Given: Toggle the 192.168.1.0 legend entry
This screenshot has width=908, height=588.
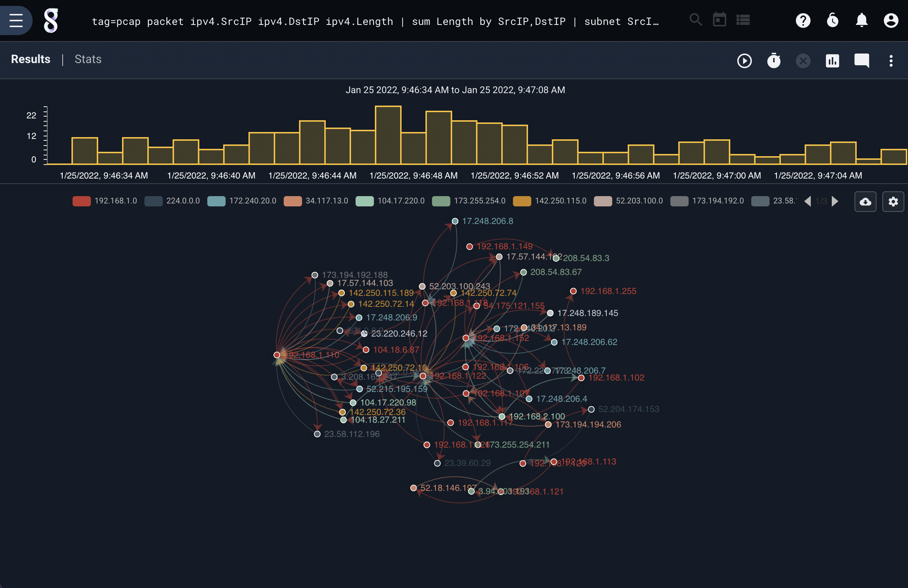Looking at the screenshot, I should (104, 201).
